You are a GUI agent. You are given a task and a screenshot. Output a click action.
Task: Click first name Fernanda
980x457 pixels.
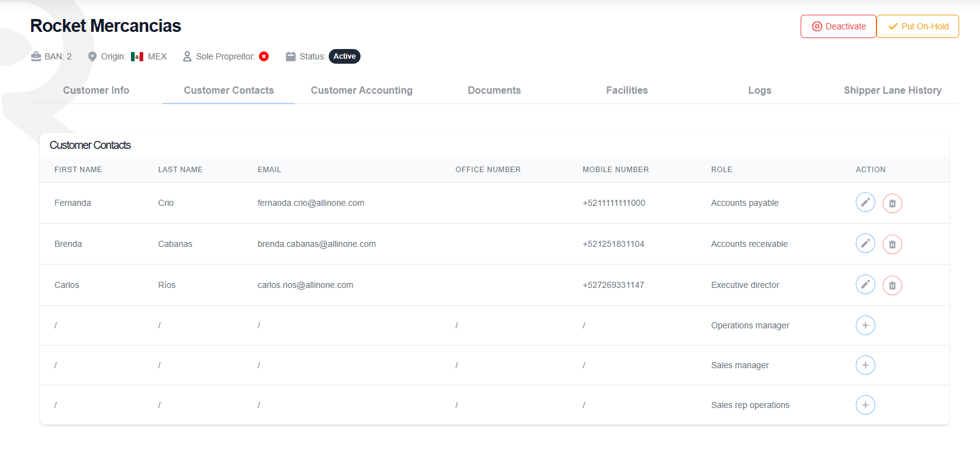tap(73, 203)
